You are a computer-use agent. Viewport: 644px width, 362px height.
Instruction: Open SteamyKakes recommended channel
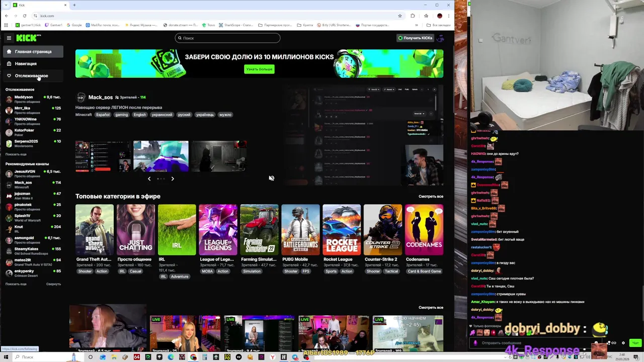click(x=33, y=251)
